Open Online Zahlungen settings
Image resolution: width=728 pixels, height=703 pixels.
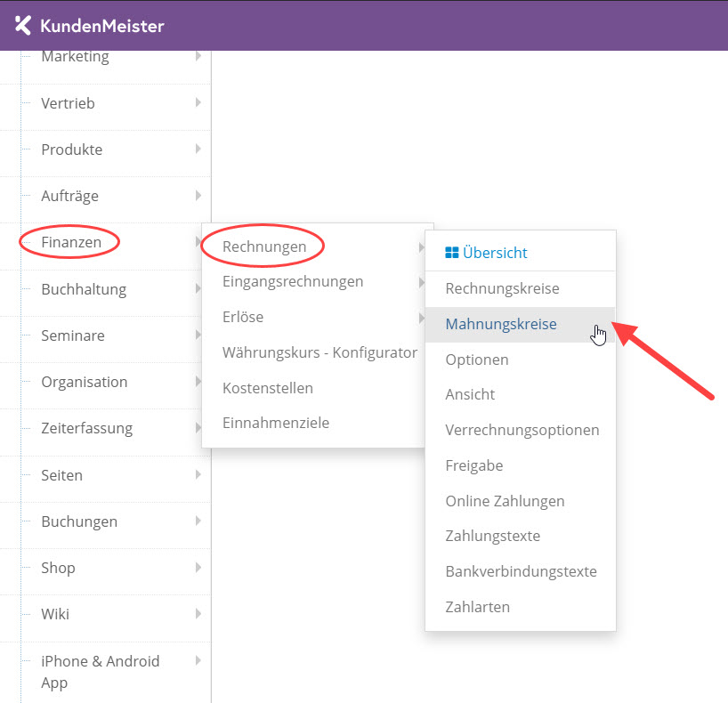505,501
